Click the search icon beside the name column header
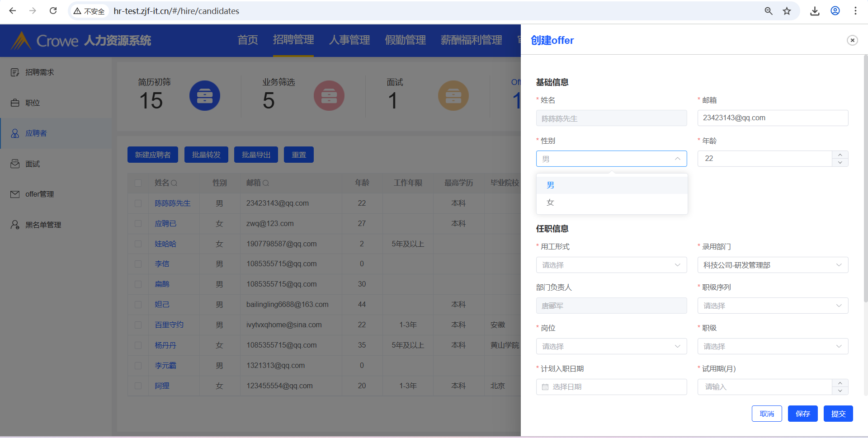 [x=175, y=183]
